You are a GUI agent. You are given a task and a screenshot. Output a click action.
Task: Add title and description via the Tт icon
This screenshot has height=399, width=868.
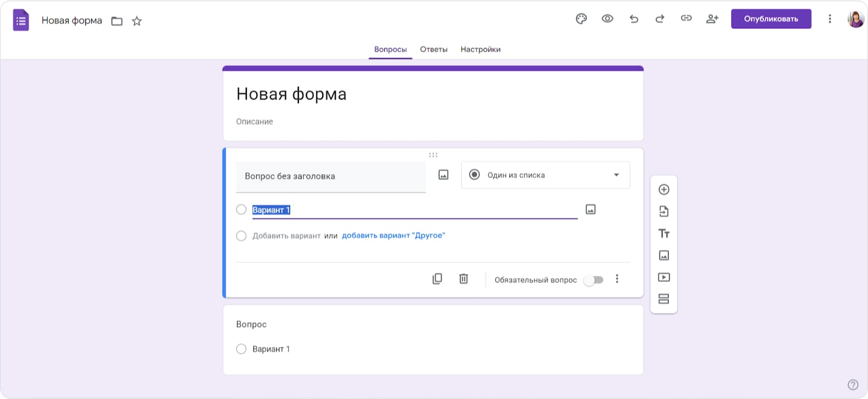point(663,233)
